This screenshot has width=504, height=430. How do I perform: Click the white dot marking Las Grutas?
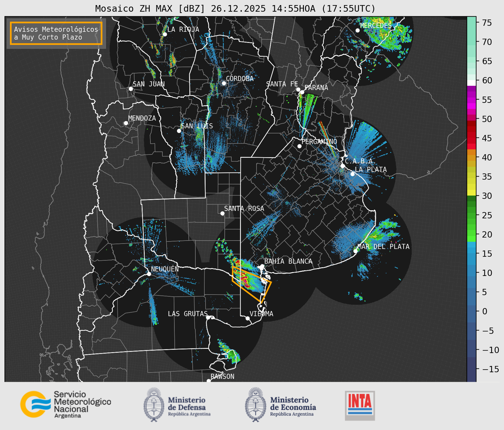(208, 317)
